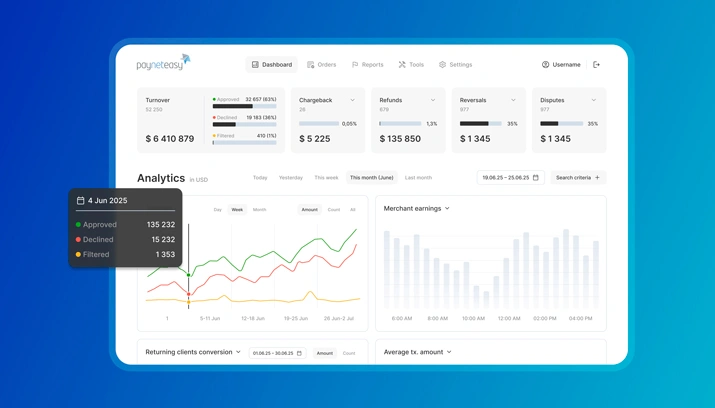Click the yellow Filtered dot in tooltip

tap(78, 254)
